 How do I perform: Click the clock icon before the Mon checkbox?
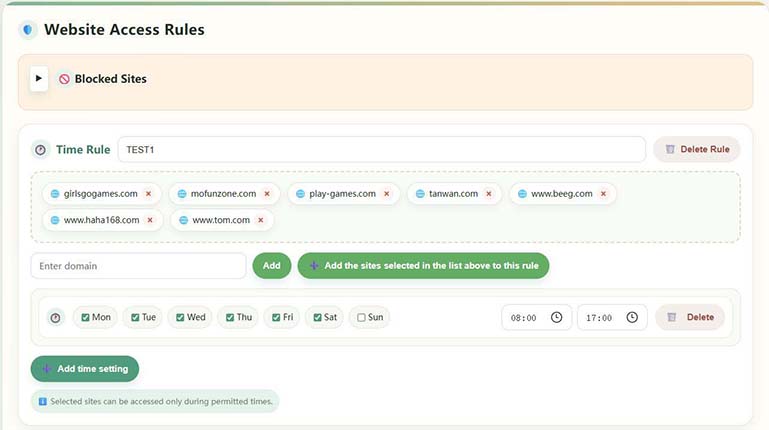click(55, 318)
